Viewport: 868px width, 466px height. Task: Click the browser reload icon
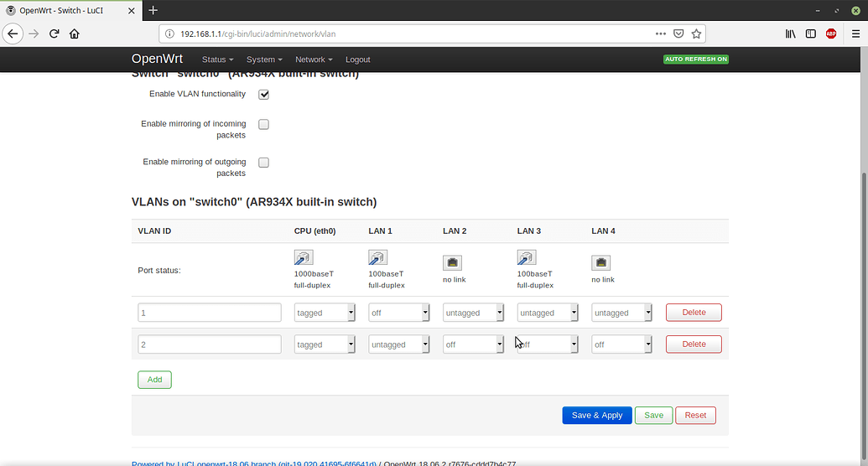[55, 34]
